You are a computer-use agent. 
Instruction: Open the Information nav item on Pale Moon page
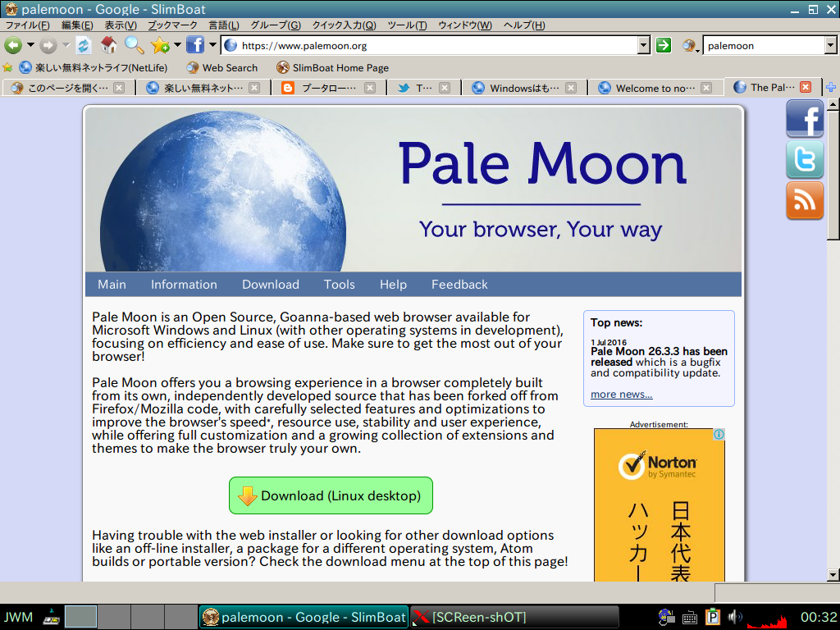tap(184, 285)
